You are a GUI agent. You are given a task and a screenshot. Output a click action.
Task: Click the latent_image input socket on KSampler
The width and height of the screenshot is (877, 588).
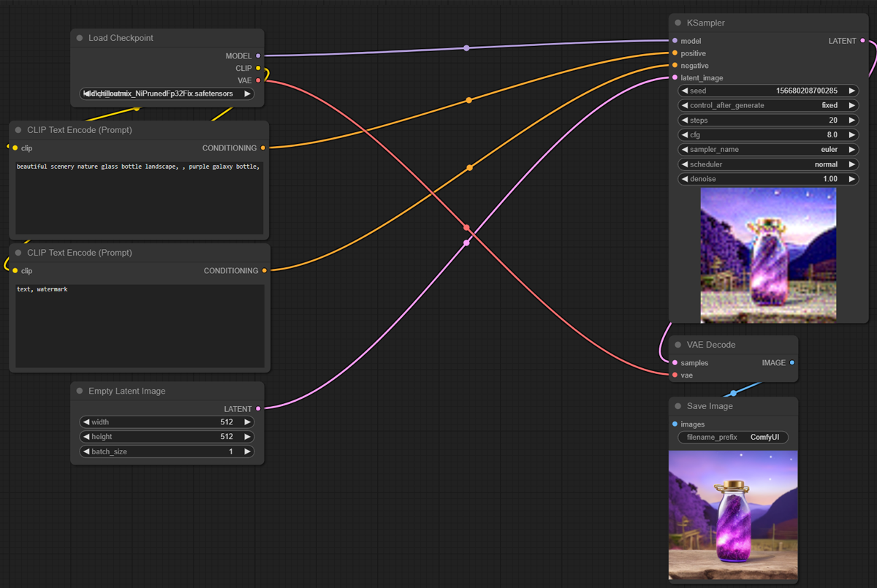(675, 78)
